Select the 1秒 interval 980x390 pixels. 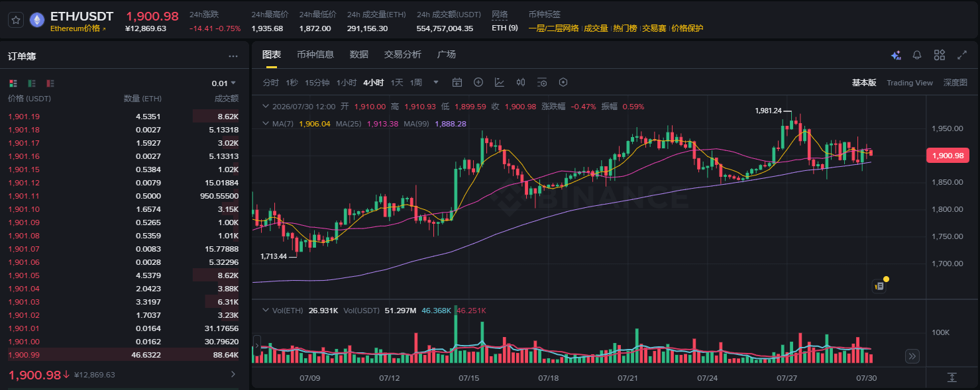(x=292, y=83)
